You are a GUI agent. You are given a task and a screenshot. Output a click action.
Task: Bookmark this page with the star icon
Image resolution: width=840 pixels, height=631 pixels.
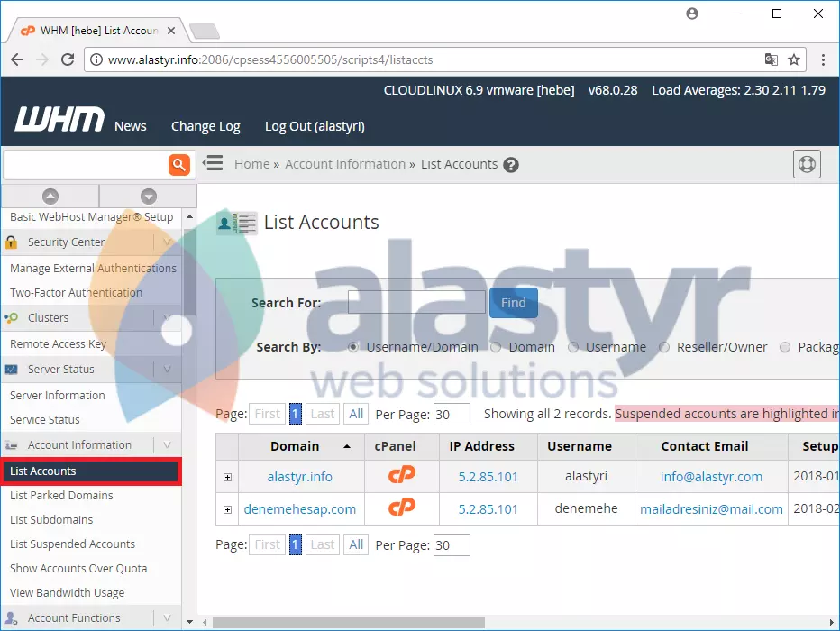click(x=794, y=59)
